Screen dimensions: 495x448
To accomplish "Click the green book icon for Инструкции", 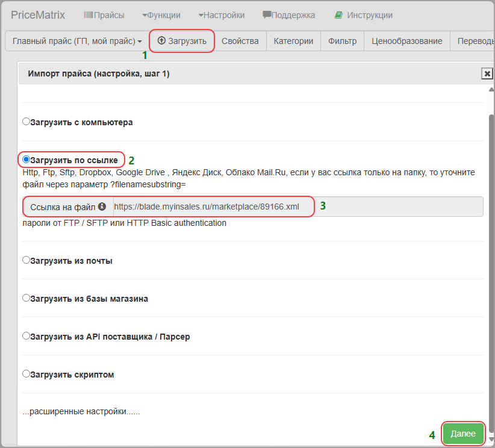I will (x=338, y=15).
